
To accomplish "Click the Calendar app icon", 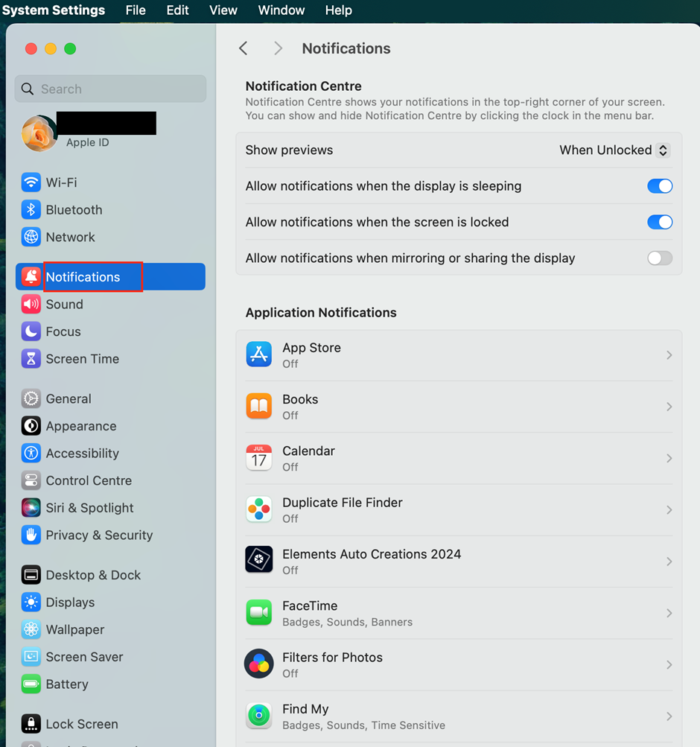I will 259,457.
